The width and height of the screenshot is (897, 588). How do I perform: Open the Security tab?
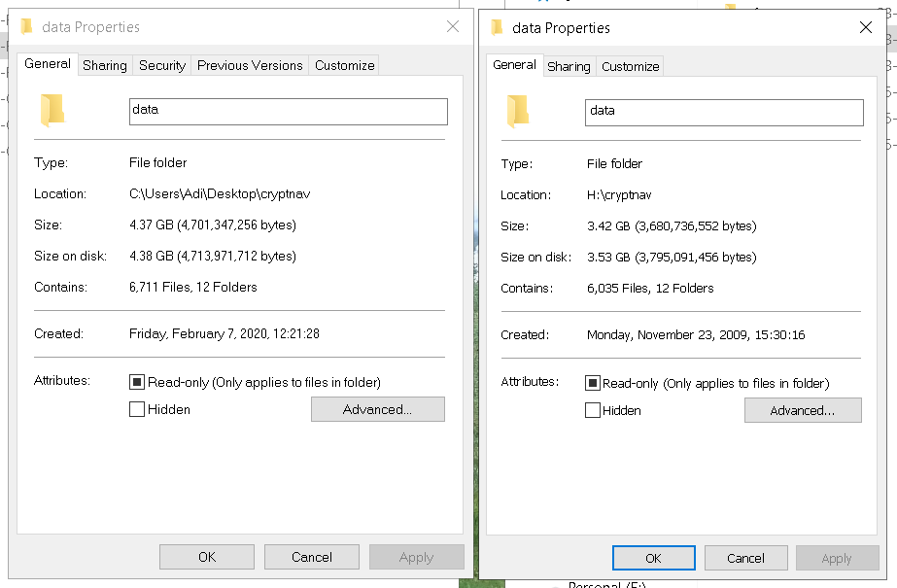pyautogui.click(x=161, y=65)
